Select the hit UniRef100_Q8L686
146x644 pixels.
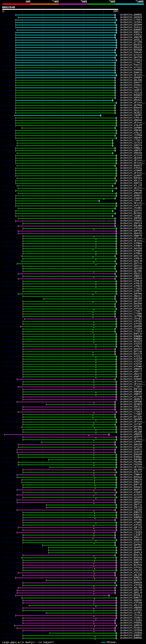click(131, 80)
